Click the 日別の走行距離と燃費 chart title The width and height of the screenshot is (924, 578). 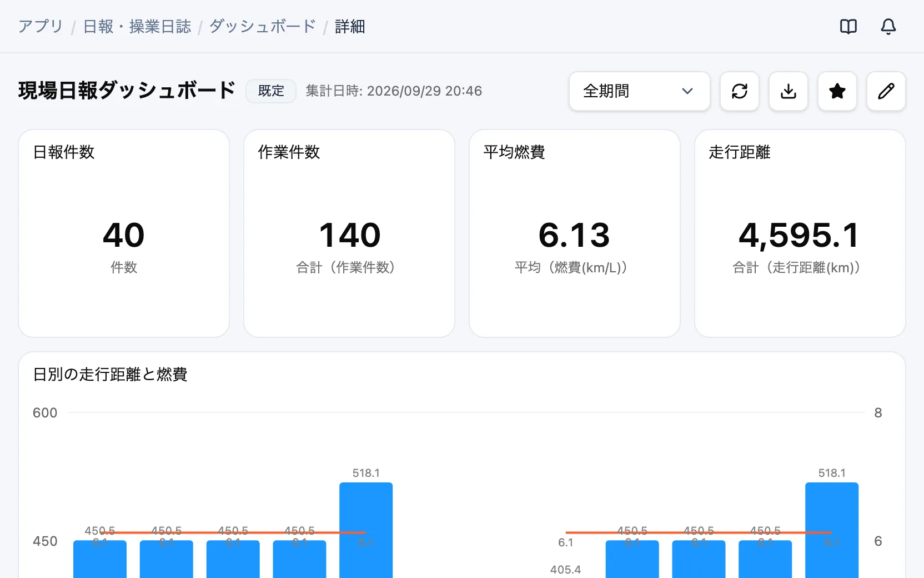(111, 375)
